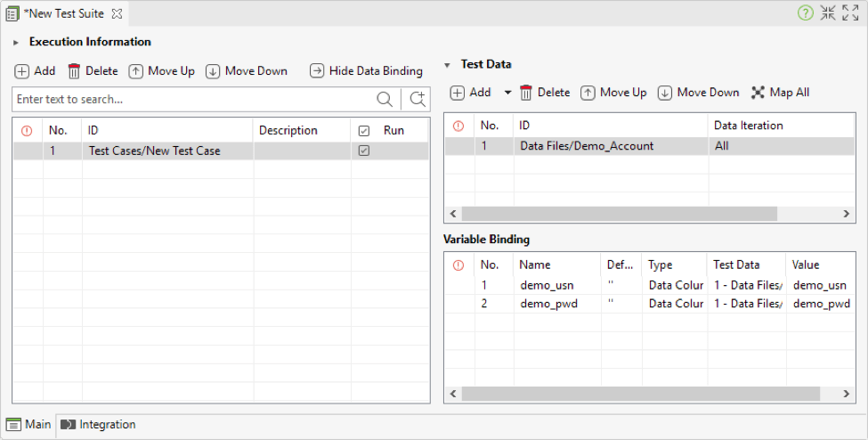Toggle Run checkbox for New Test Case

[364, 151]
